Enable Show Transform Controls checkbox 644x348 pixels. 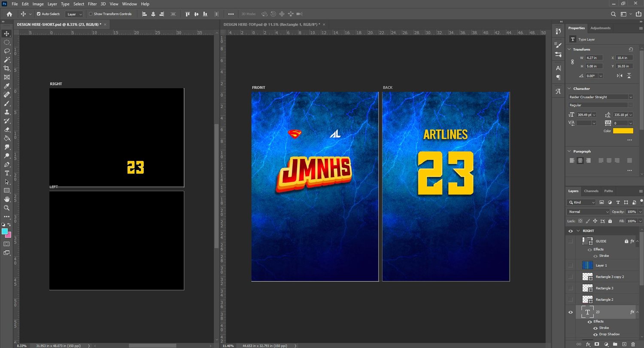tap(91, 14)
